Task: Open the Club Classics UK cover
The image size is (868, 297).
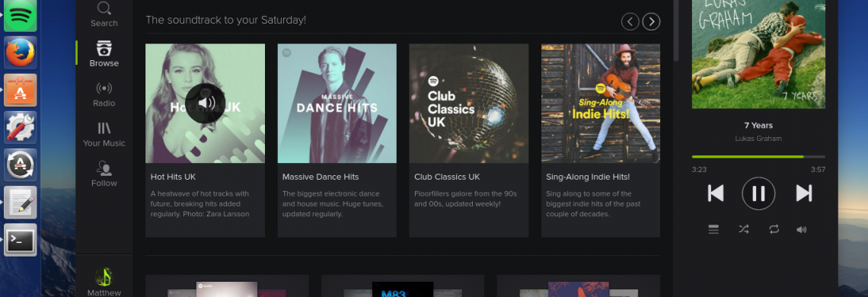Action: tap(468, 103)
